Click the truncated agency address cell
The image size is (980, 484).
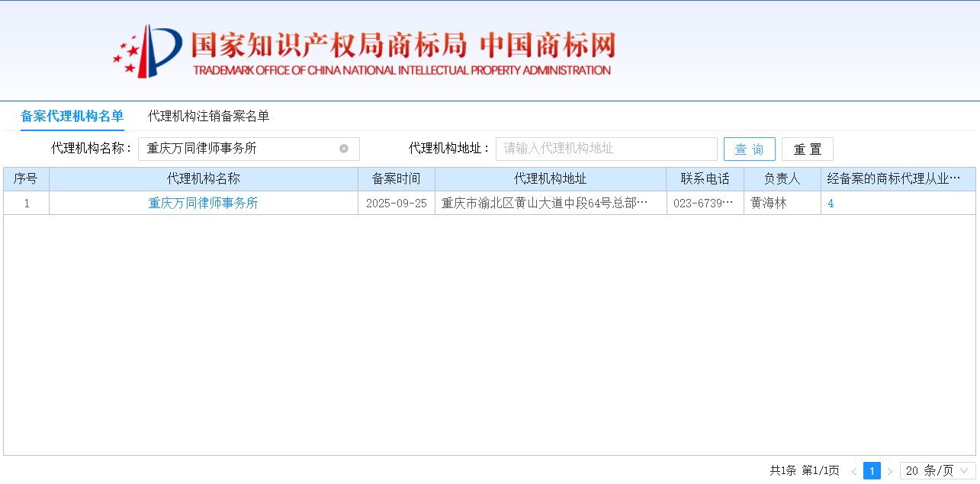click(x=545, y=204)
